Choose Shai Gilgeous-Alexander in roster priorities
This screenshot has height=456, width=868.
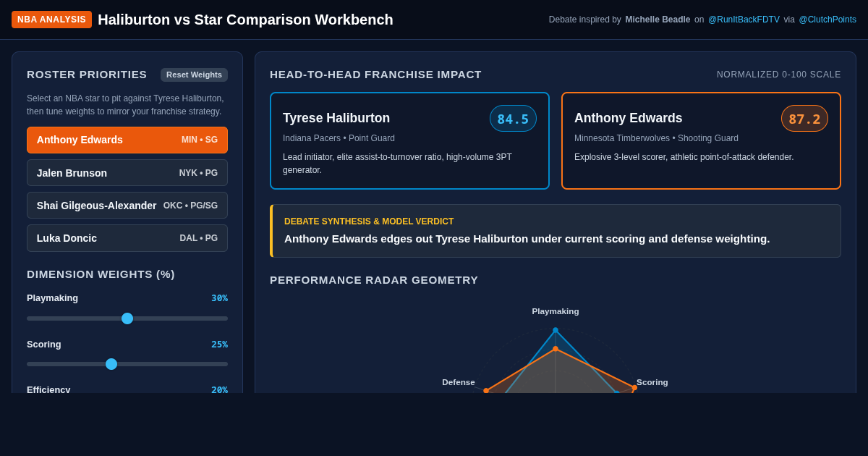click(127, 206)
